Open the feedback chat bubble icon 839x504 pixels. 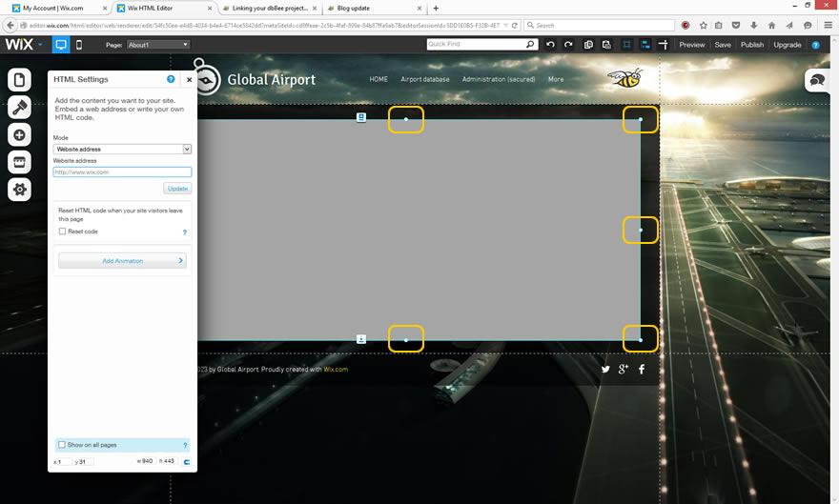coord(817,81)
